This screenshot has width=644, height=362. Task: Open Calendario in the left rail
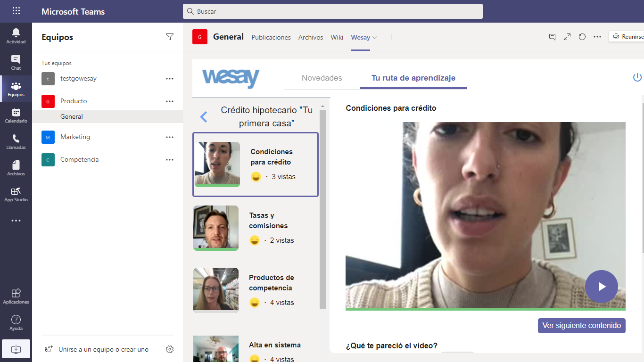tap(16, 115)
